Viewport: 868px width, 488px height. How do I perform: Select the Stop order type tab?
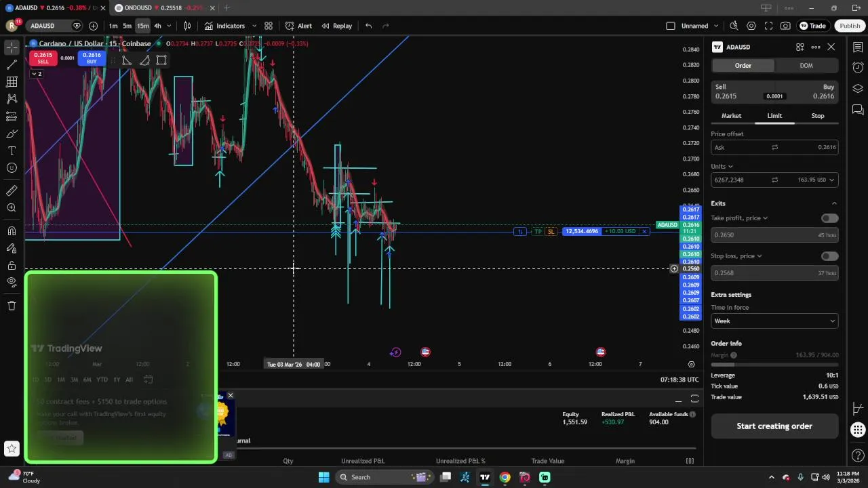click(x=818, y=116)
